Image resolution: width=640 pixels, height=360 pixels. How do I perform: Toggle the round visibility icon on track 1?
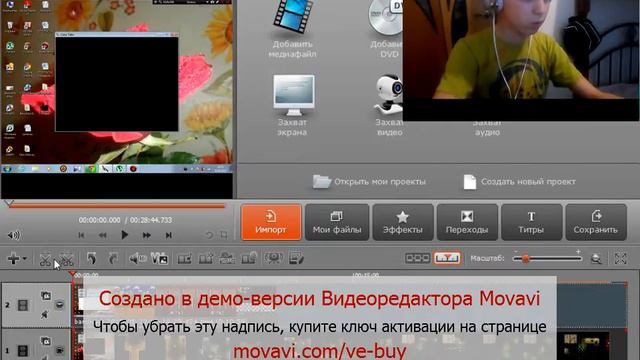[60, 350]
